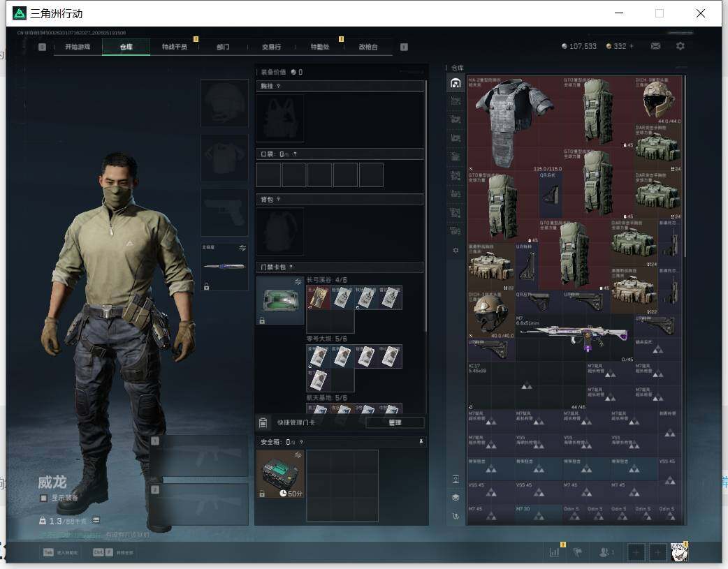
Task: Click the 零号大坝: 5/6 keycard header
Action: [x=326, y=339]
